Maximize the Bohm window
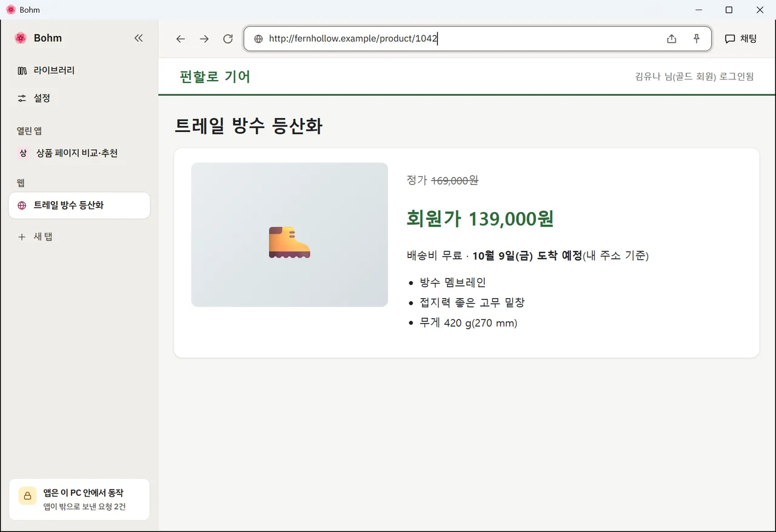 click(729, 10)
